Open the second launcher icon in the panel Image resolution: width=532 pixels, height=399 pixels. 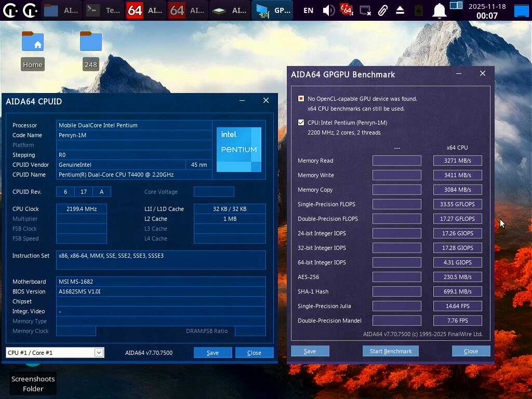click(x=30, y=10)
